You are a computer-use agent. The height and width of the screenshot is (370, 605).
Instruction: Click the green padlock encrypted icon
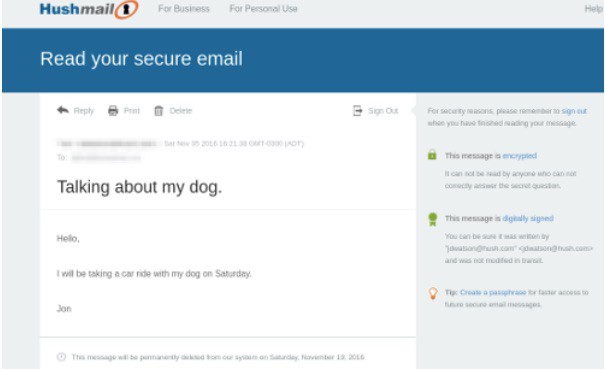pos(432,154)
